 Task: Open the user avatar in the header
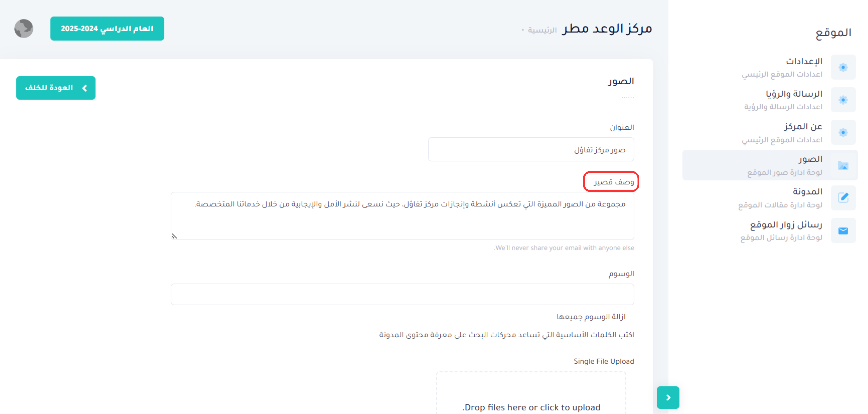[24, 29]
